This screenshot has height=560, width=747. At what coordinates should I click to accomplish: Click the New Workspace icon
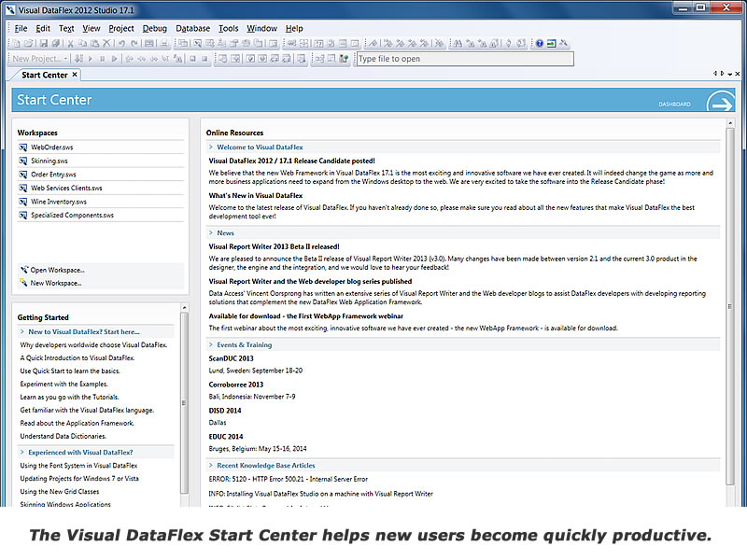click(24, 283)
